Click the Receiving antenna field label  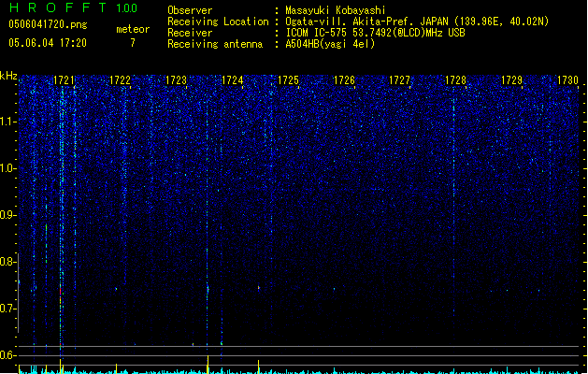pos(215,44)
